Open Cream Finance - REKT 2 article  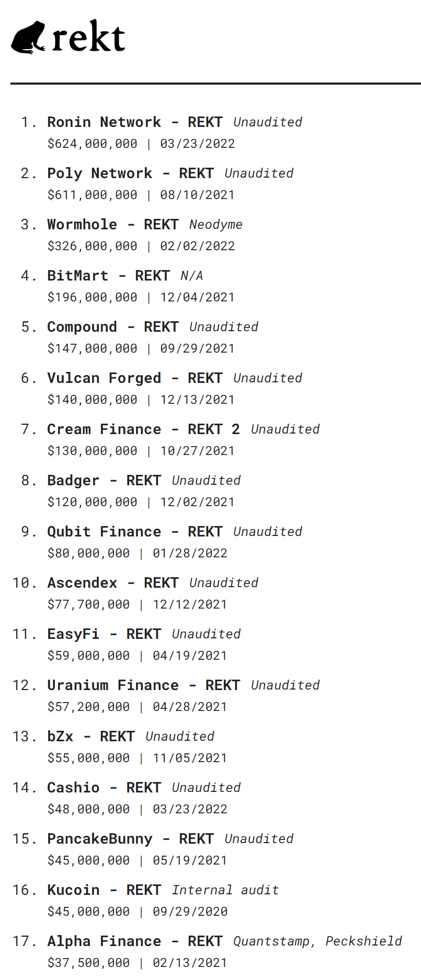(144, 429)
